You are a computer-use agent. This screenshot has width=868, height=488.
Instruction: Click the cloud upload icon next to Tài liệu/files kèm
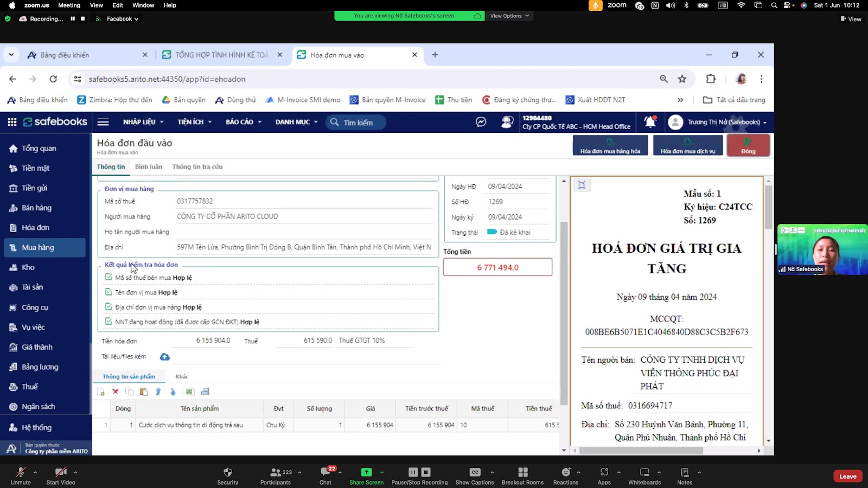[x=165, y=357]
